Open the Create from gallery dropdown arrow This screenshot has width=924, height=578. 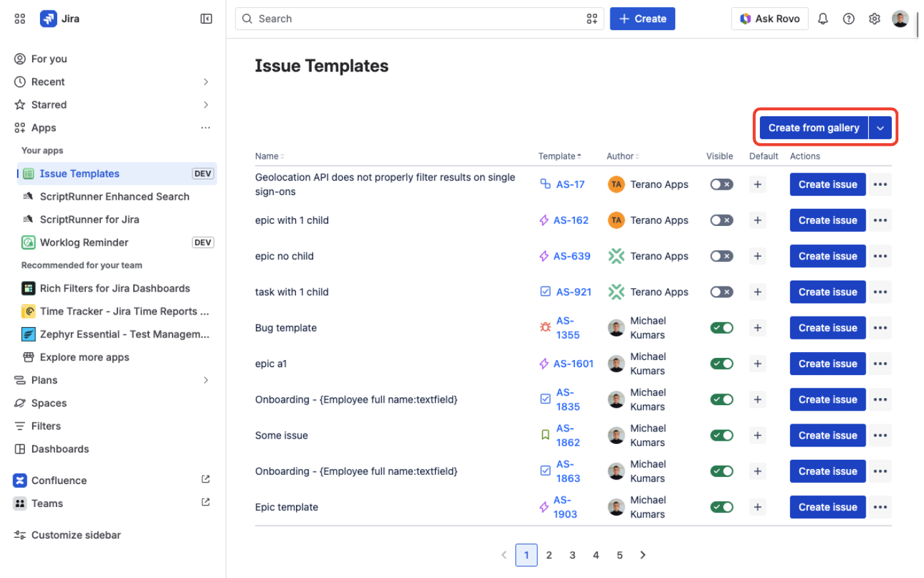pos(881,128)
